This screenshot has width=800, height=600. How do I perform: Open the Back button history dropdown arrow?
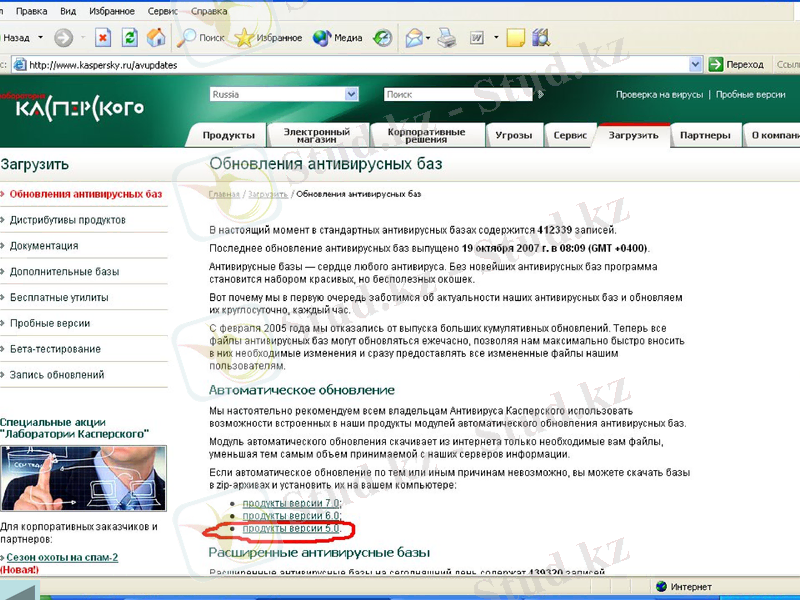(40, 38)
